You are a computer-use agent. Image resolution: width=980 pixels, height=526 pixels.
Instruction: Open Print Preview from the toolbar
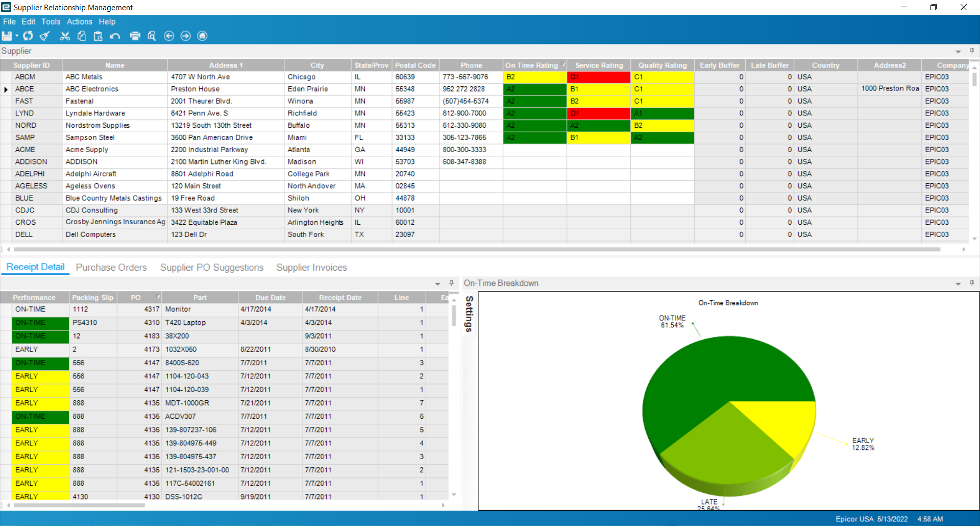pyautogui.click(x=152, y=36)
